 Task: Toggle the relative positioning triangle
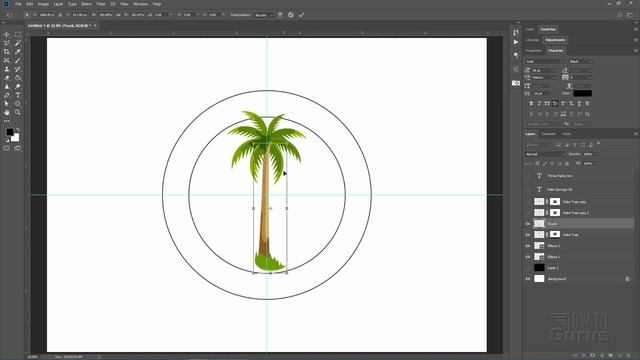coord(60,15)
